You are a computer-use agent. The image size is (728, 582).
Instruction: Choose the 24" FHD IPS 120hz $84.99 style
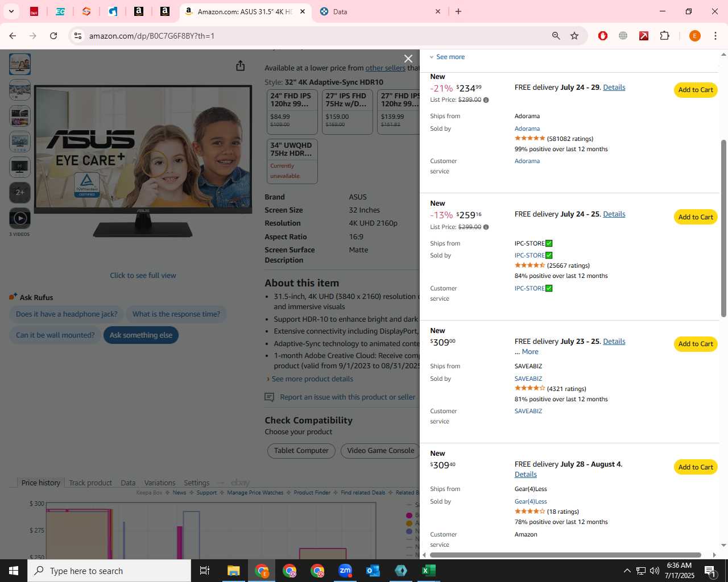tap(292, 112)
